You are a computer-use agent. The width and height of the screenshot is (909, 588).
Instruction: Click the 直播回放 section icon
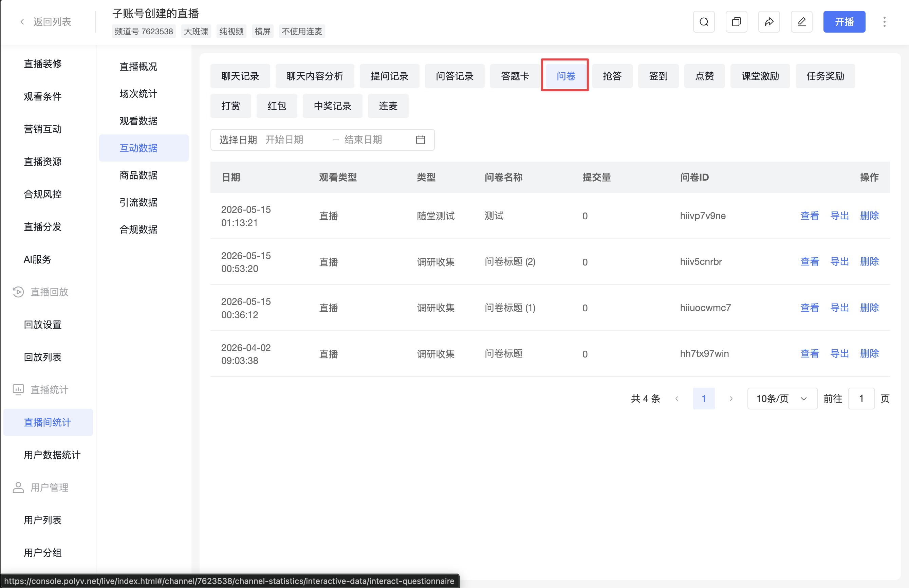pos(18,292)
